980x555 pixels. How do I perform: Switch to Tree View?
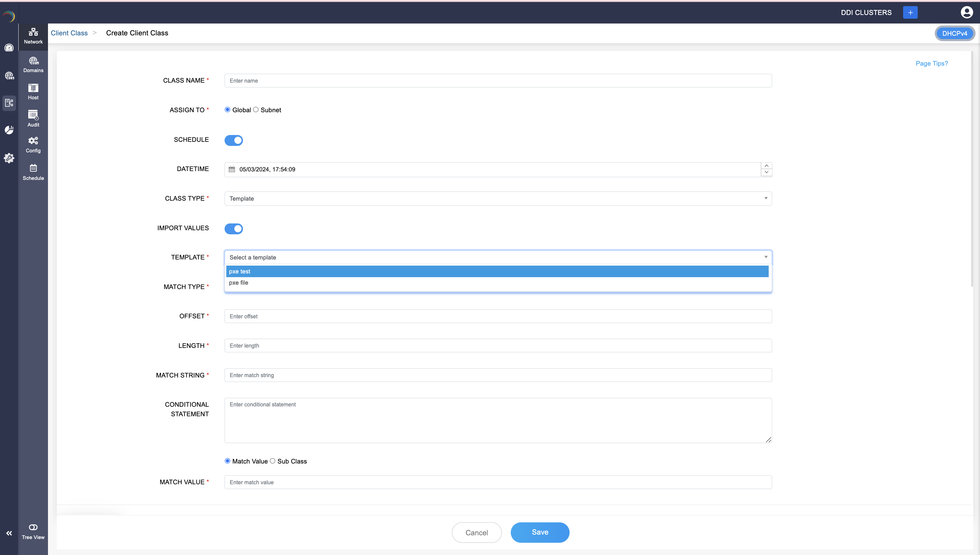coord(33,532)
